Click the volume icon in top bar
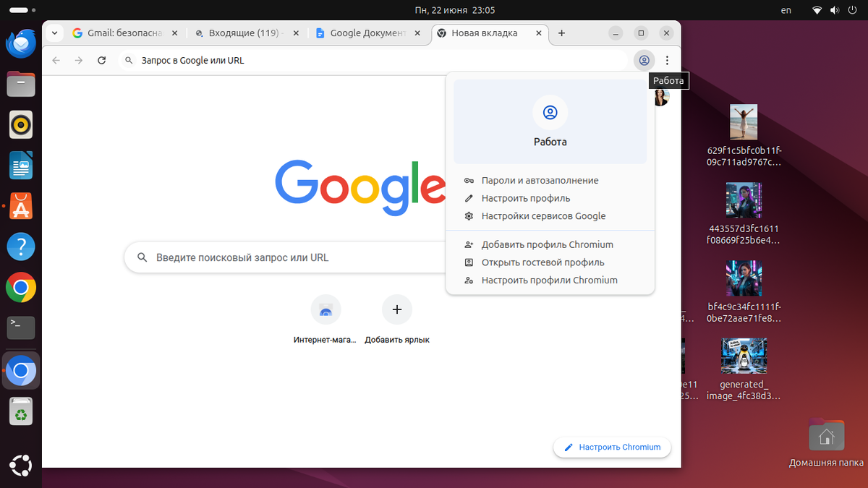868x488 pixels. pyautogui.click(x=834, y=10)
